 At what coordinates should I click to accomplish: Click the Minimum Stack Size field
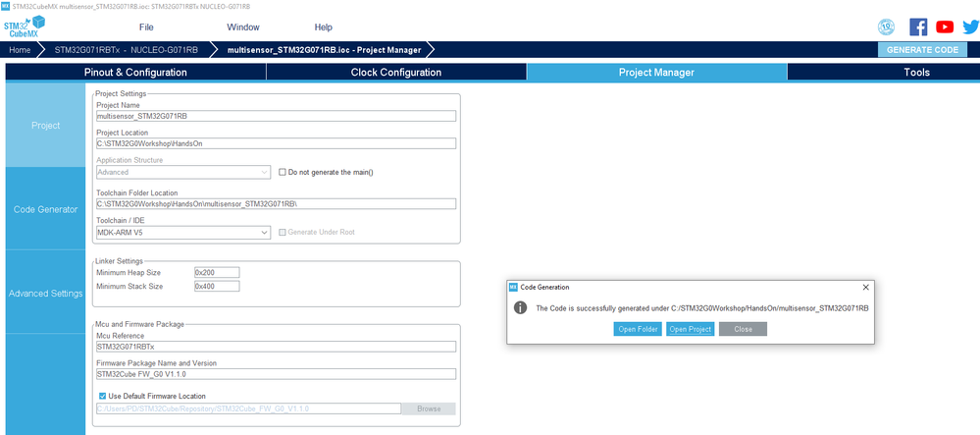pos(216,286)
